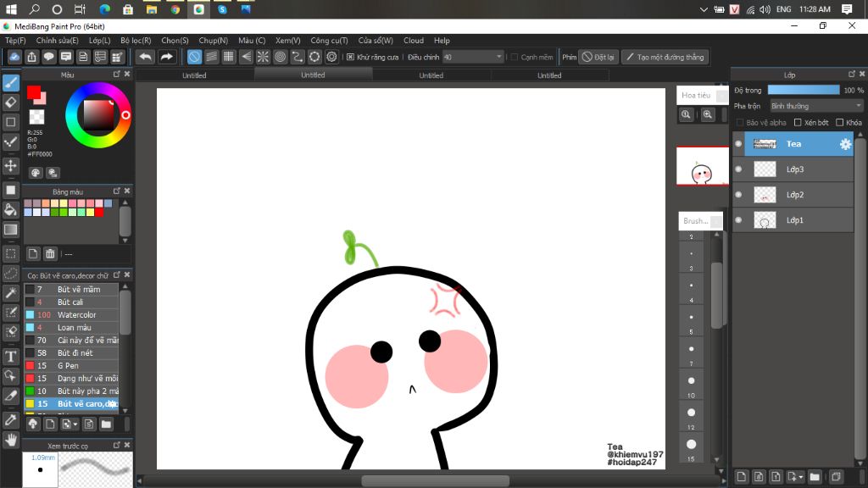Click the Tạo một đường thẳng button

[664, 57]
